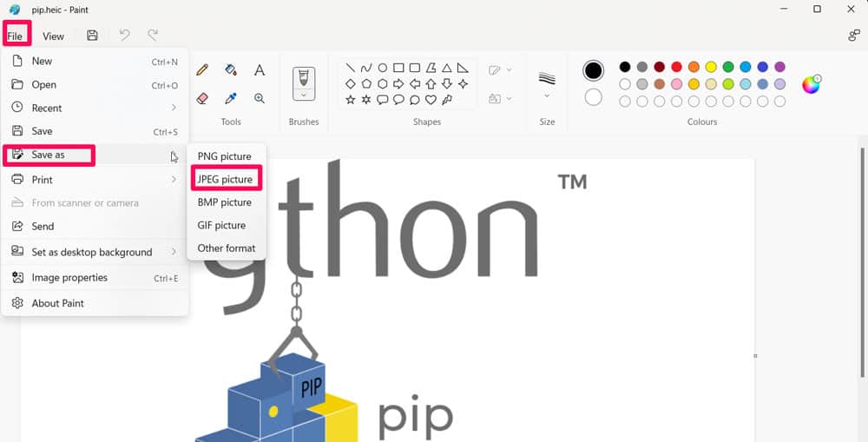
Task: Select the Colour picker eyedropper tool
Action: (231, 99)
